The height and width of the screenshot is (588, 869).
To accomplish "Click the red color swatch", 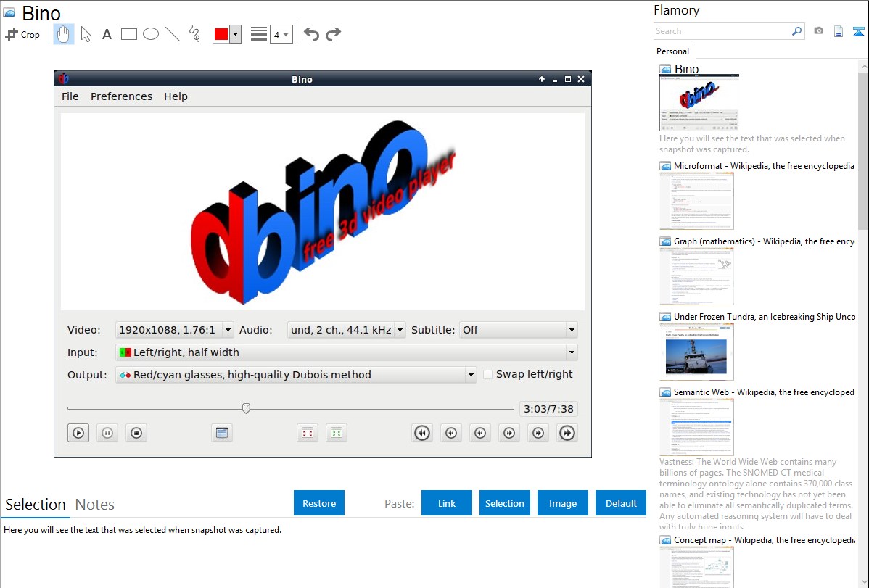I will pyautogui.click(x=221, y=34).
